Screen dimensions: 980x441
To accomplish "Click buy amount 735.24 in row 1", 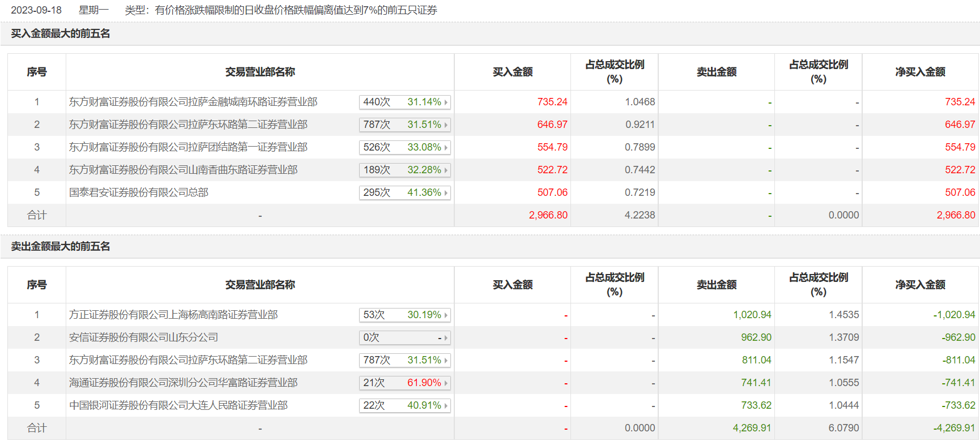I will point(552,102).
